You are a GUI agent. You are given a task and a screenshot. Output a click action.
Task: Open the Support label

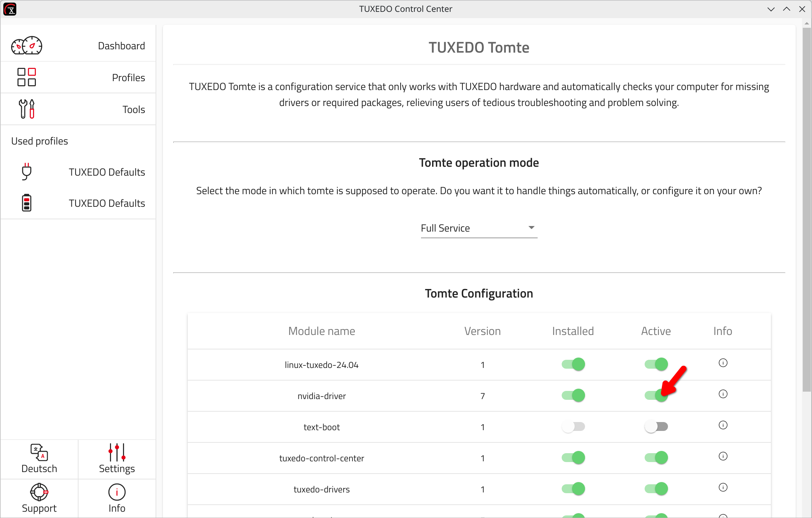(39, 508)
